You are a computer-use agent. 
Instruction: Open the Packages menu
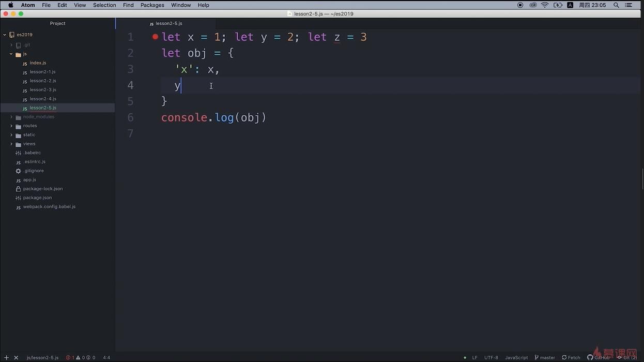pos(152,5)
